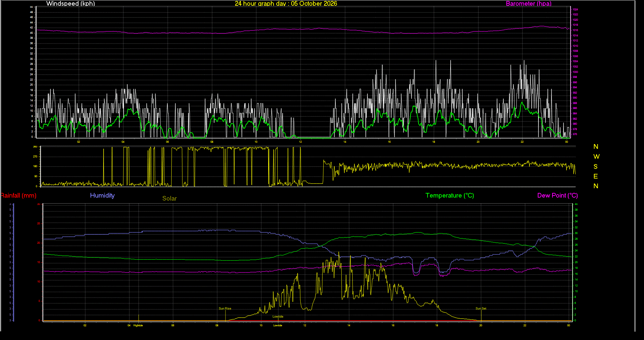Click the E compass direction letter
The height and width of the screenshot is (340, 644).
point(596,176)
